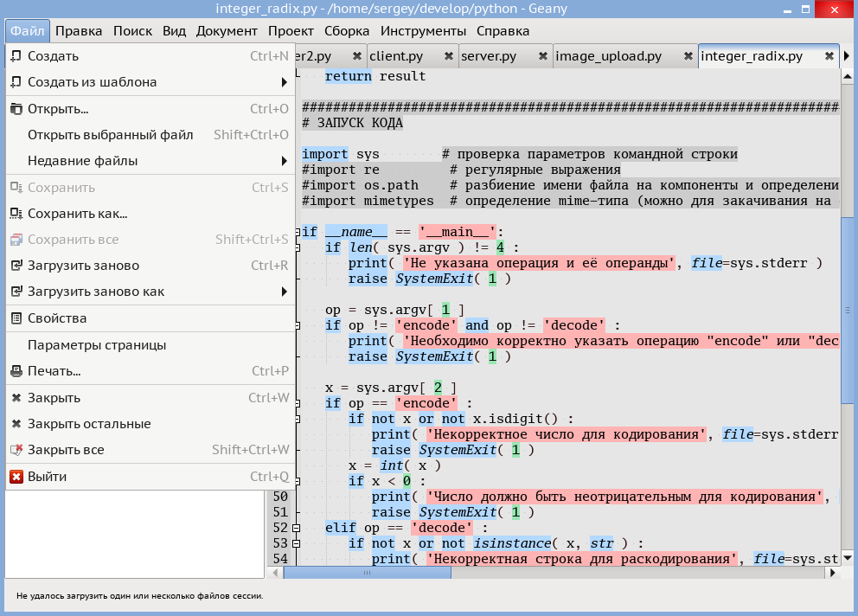Screen dimensions: 858x616
Task: Click the Close All icon
Action: 16,450
